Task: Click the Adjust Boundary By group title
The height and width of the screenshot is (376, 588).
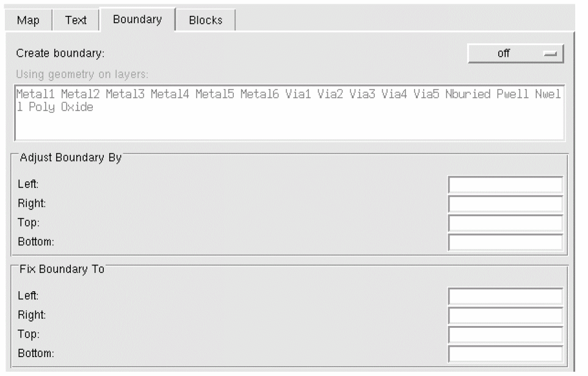Action: click(x=71, y=157)
